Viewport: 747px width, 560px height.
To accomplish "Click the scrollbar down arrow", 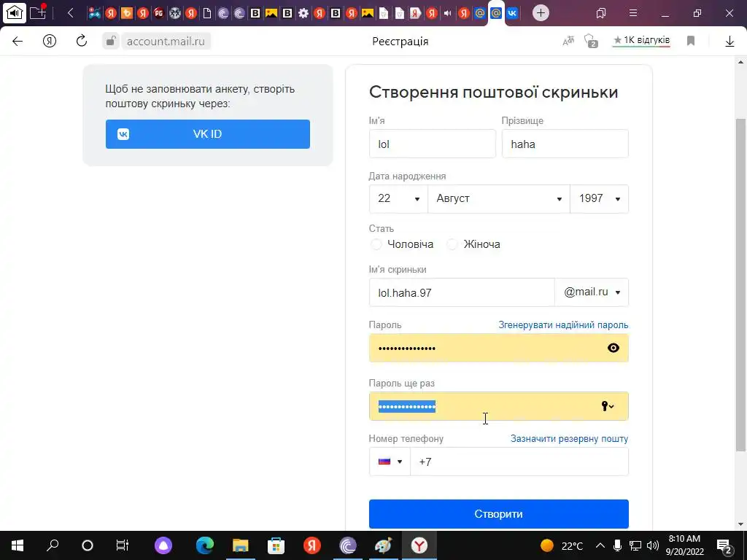I will [x=740, y=524].
